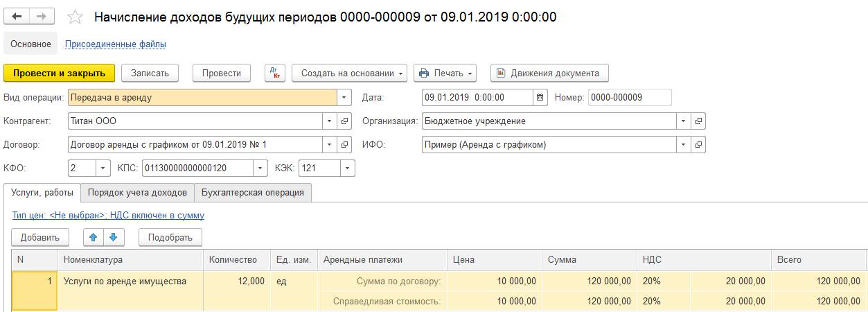
Task: Click the Номер input field
Action: tap(629, 98)
